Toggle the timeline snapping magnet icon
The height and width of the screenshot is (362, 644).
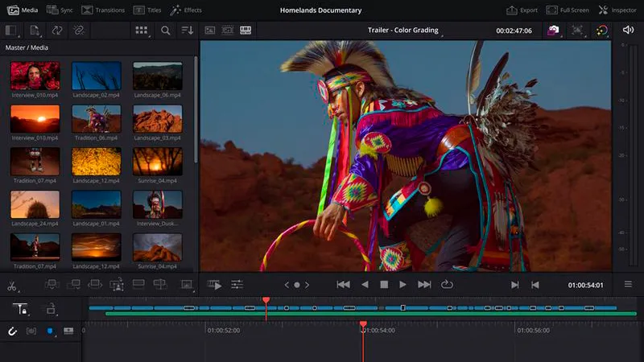[x=12, y=331]
